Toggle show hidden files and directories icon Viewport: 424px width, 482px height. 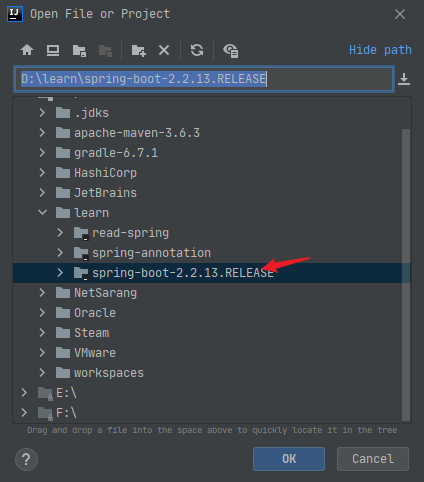click(231, 51)
